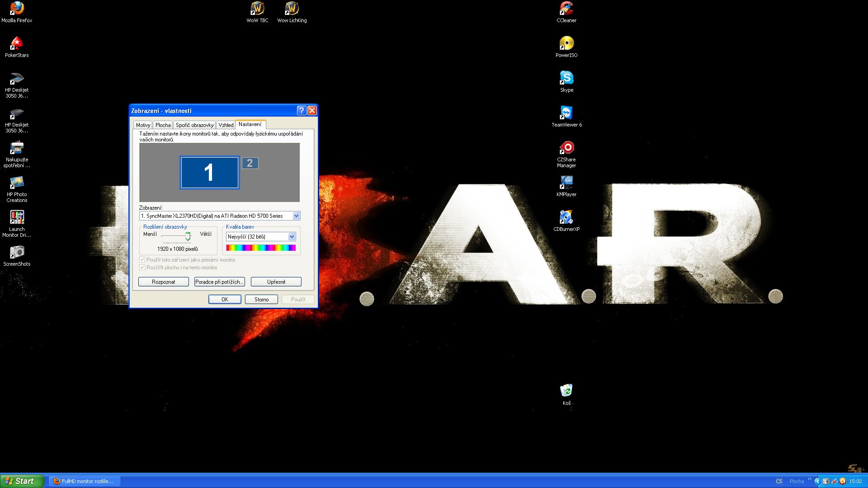This screenshot has height=488, width=868.
Task: Click the Koš recycle bin icon
Action: (x=566, y=391)
